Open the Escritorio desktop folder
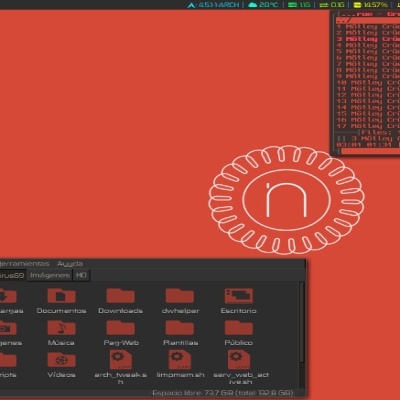400x400 pixels. (239, 301)
